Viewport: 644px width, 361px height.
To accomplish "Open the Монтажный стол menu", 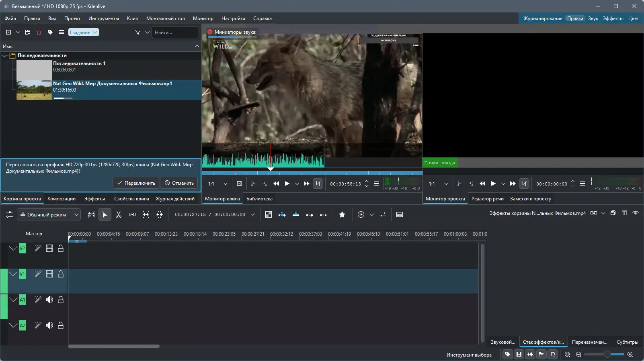I will click(x=165, y=18).
